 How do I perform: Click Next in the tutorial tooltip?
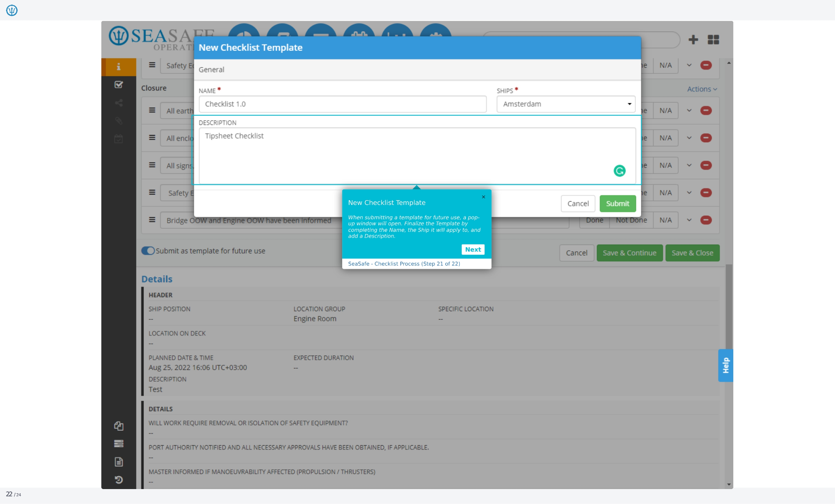(473, 250)
